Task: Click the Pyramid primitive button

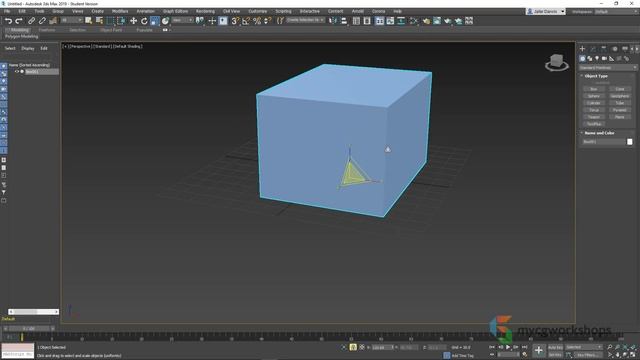Action: pyautogui.click(x=620, y=110)
